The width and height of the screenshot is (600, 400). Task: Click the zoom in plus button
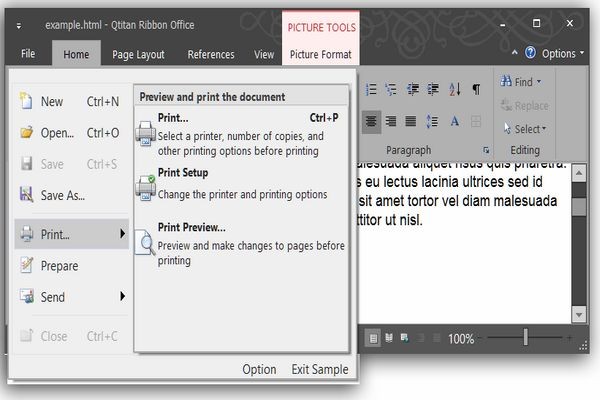coord(570,338)
